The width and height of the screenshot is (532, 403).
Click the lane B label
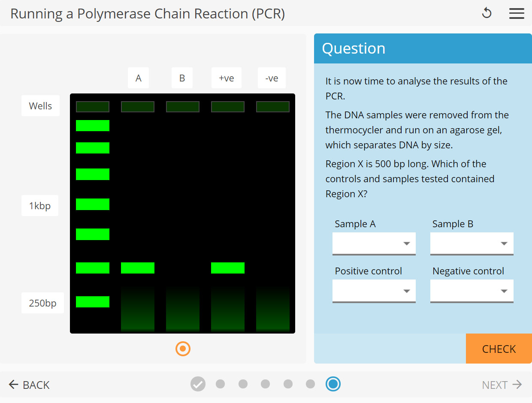coord(182,78)
